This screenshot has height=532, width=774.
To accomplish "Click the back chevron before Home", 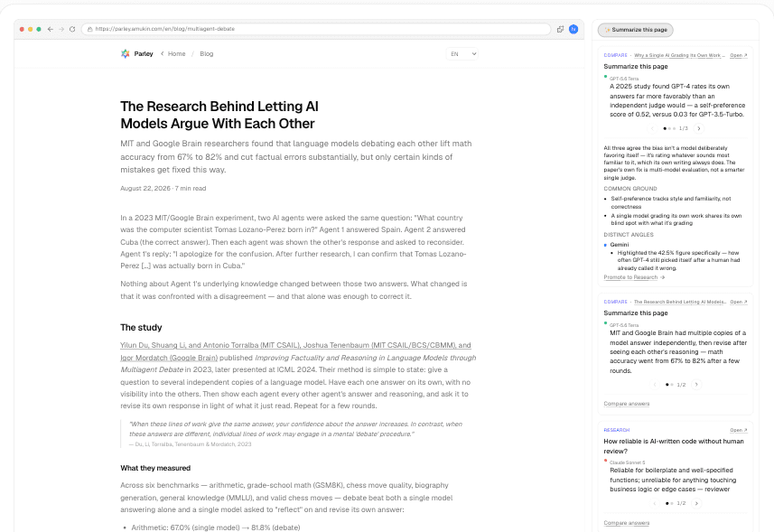I will point(162,54).
